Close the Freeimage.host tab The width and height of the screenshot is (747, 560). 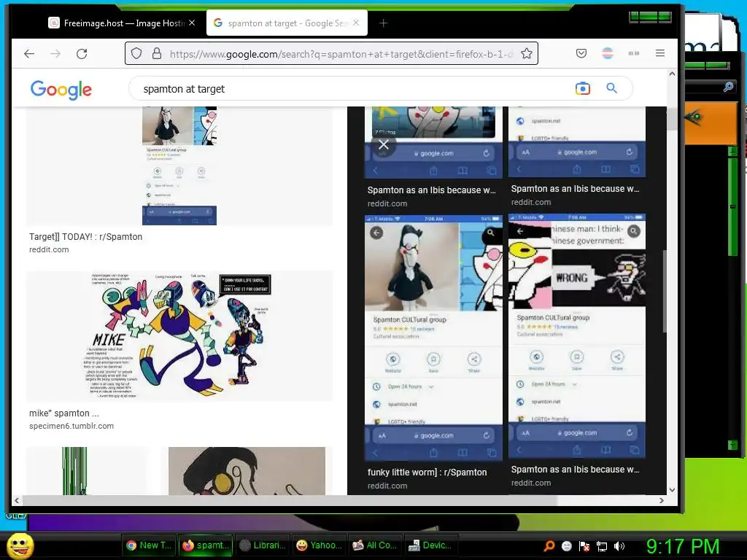coord(192,23)
